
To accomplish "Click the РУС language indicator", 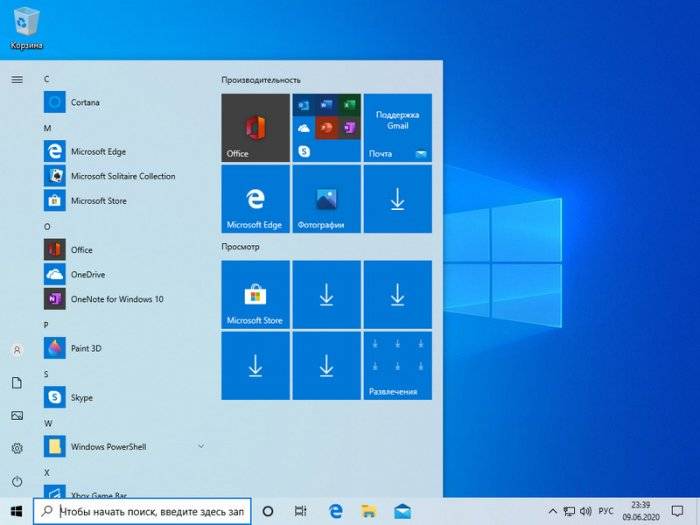I will 606,510.
